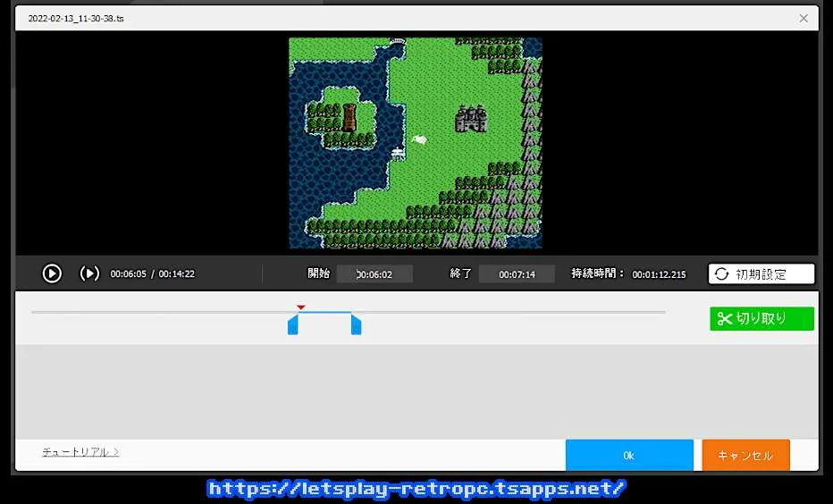This screenshot has width=833, height=504.
Task: Click the end time field 00:07:14
Action: 517,274
